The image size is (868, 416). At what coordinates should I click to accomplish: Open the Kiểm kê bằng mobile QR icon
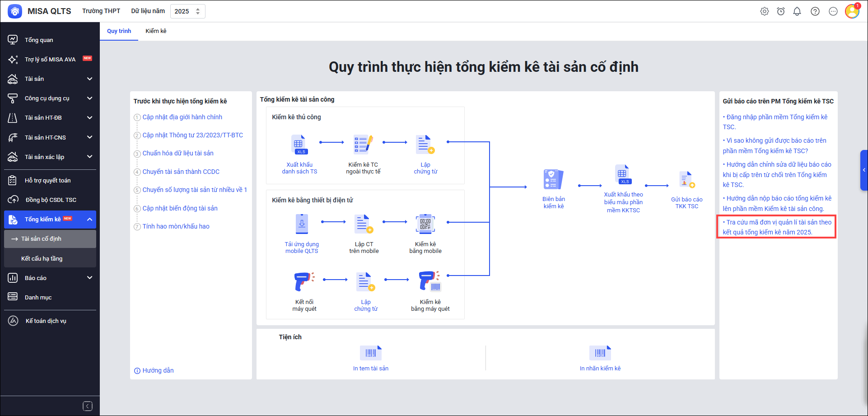point(425,224)
